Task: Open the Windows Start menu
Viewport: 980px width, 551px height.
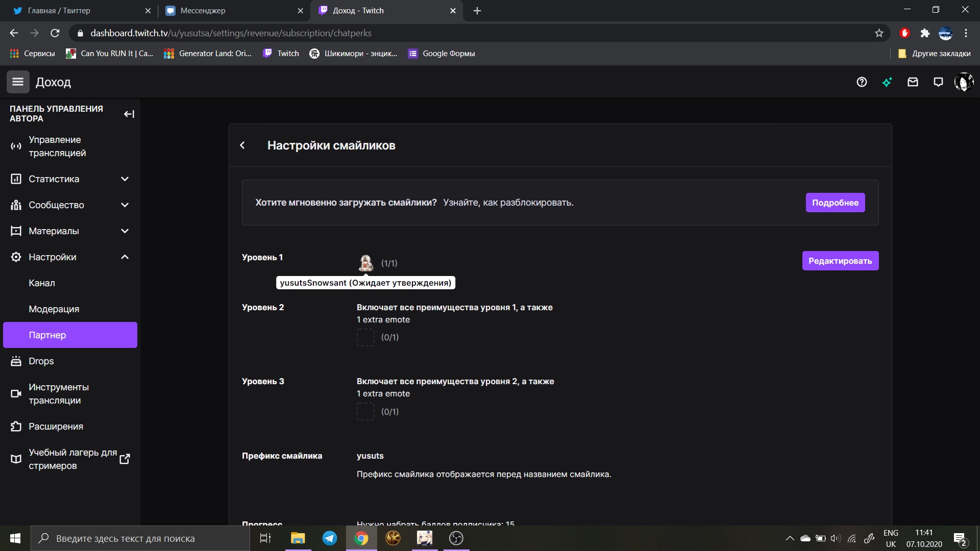Action: coord(15,538)
